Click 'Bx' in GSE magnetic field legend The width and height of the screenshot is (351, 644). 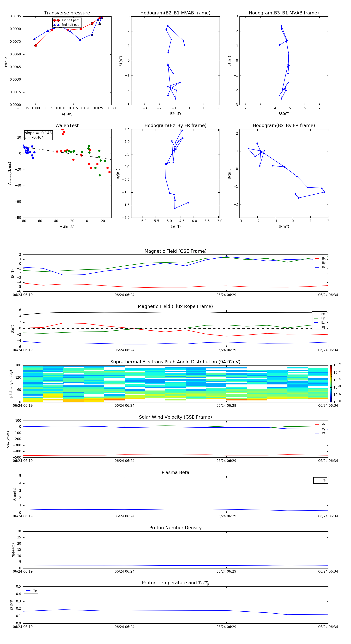[x=324, y=259]
